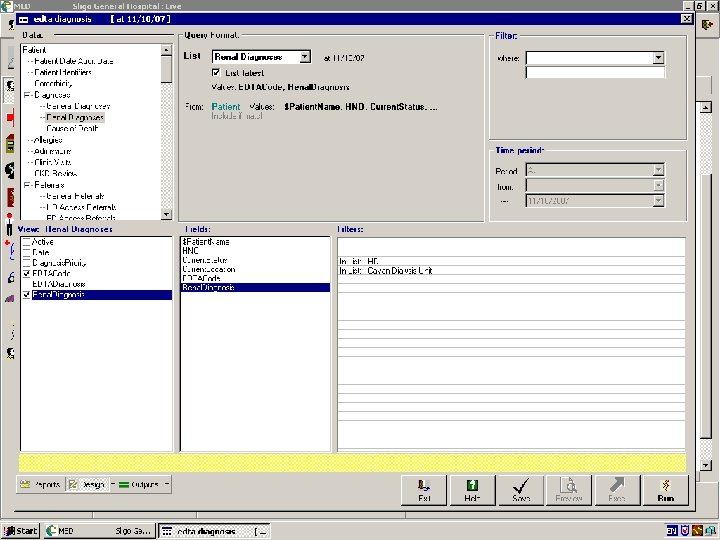Image resolution: width=720 pixels, height=540 pixels.
Task: Run the query with the Run button
Action: [666, 490]
